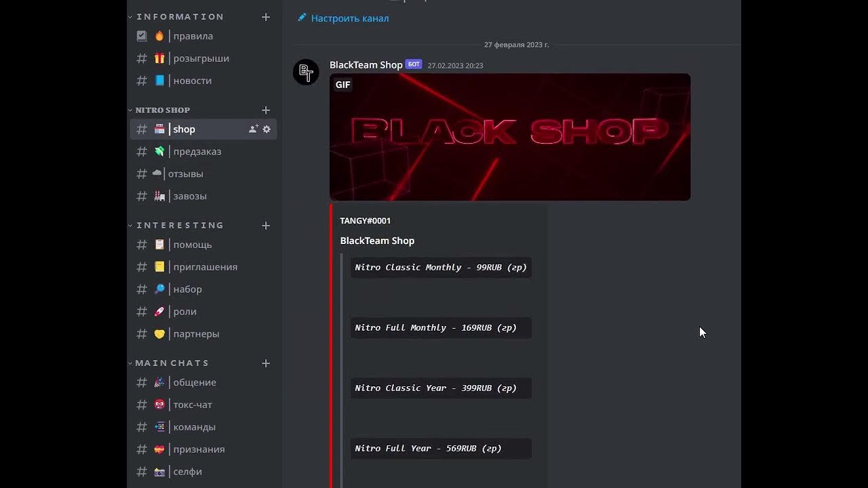
Task: Collapse the NITRO SHOP category
Action: [x=159, y=110]
